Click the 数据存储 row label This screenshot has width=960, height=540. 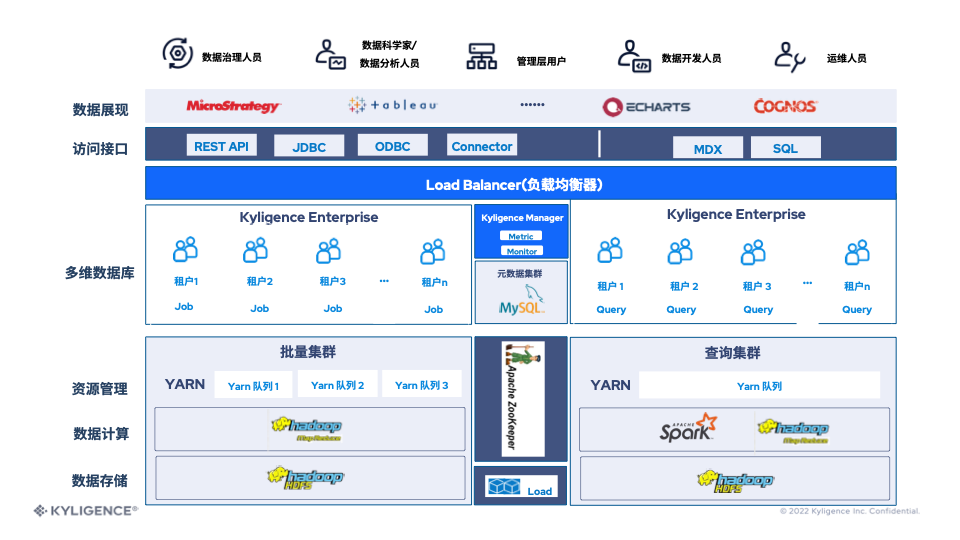coord(100,481)
